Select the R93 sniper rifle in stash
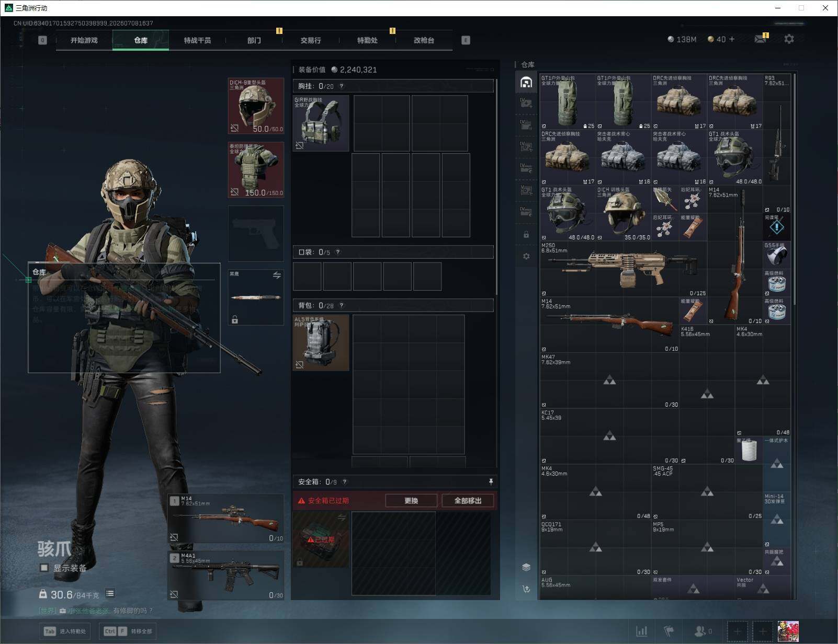Image resolution: width=838 pixels, height=644 pixels. point(777,144)
